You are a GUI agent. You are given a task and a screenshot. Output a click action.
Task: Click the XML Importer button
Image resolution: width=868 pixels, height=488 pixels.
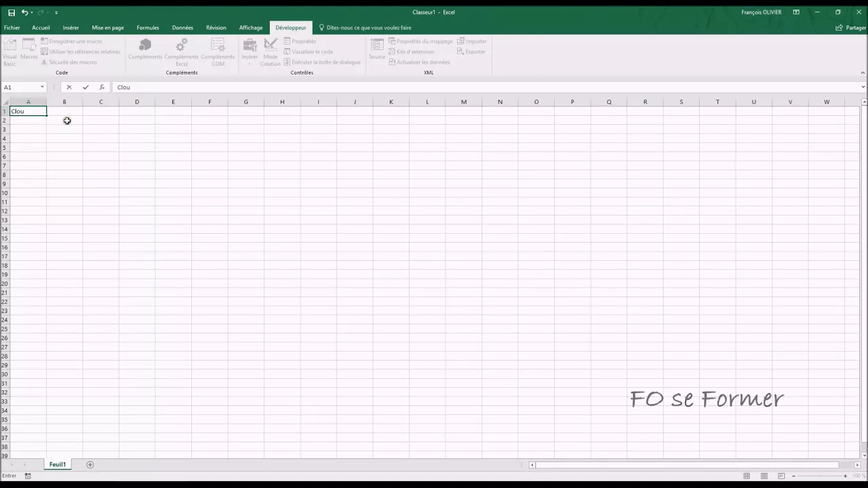coord(472,41)
